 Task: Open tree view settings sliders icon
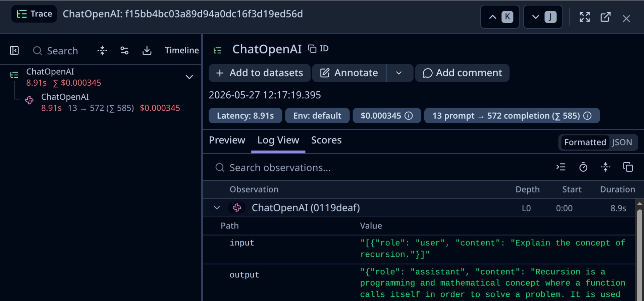[124, 51]
